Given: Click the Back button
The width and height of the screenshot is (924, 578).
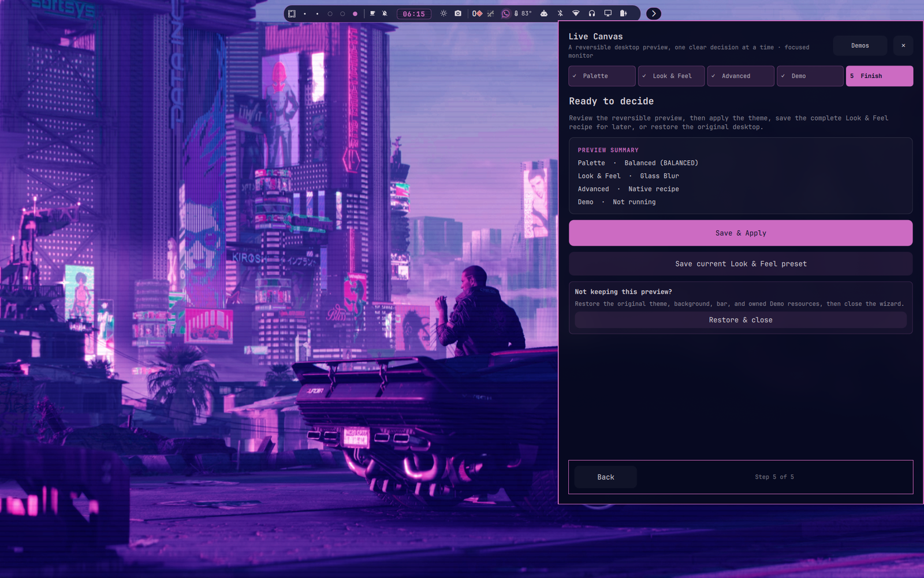Looking at the screenshot, I should click(606, 477).
